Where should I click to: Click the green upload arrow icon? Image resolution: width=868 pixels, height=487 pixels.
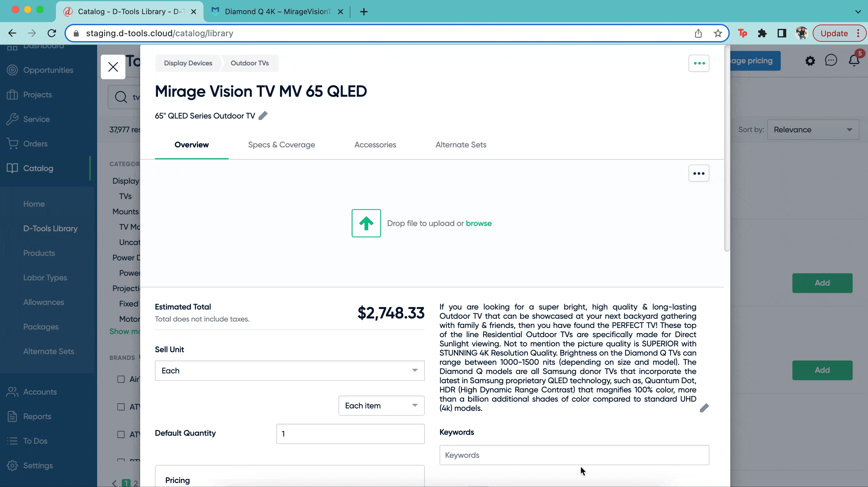click(x=366, y=223)
